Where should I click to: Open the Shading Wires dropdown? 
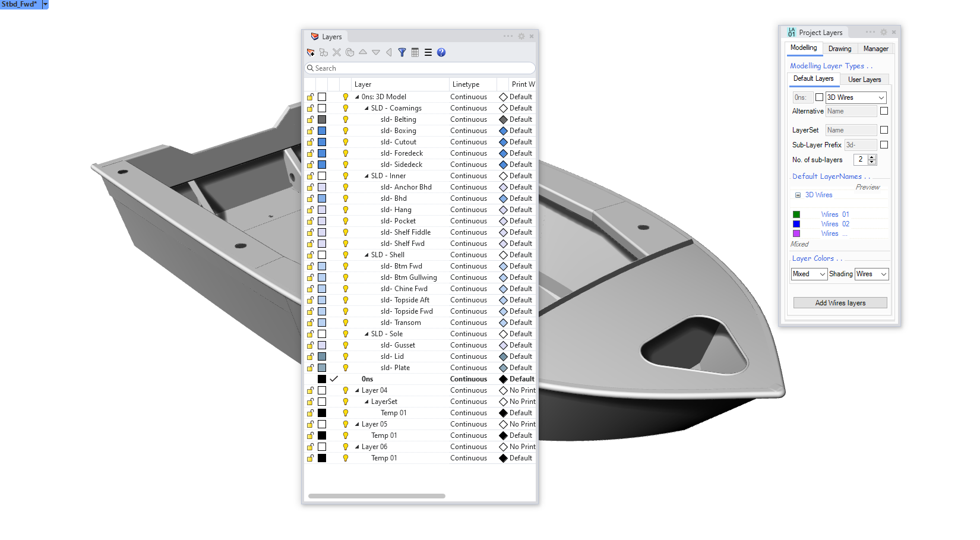(871, 274)
